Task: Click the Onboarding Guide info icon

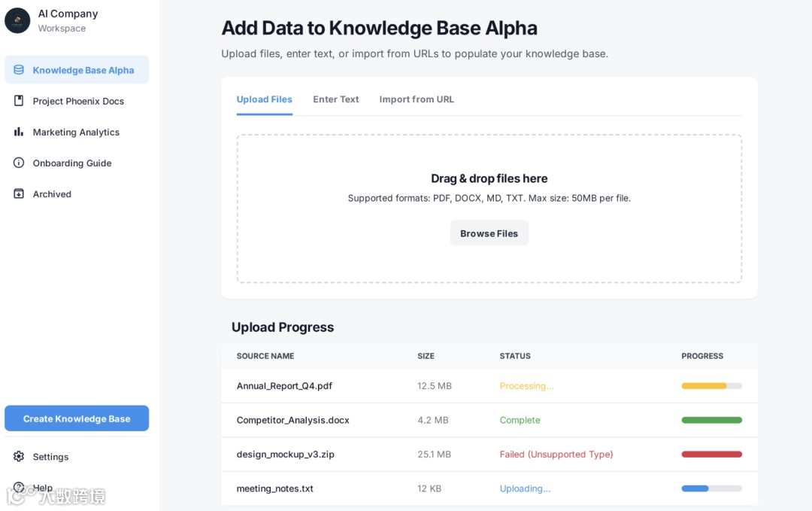Action: [x=19, y=163]
